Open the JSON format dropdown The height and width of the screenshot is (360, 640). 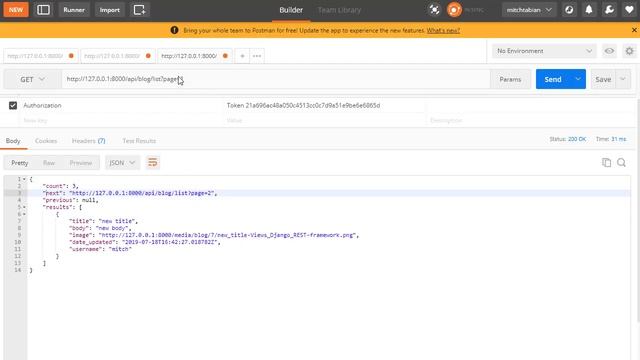(x=122, y=163)
